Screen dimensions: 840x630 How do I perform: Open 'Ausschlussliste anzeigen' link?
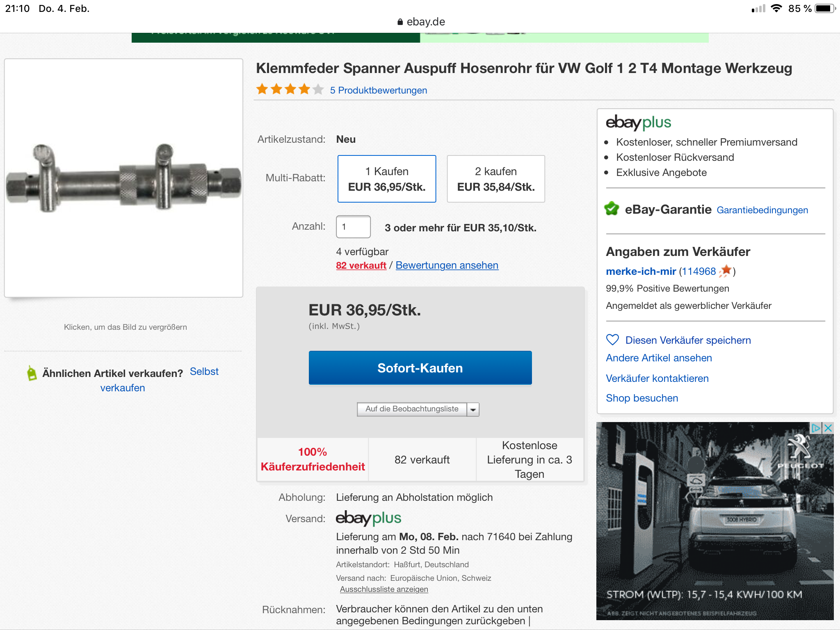pyautogui.click(x=383, y=589)
